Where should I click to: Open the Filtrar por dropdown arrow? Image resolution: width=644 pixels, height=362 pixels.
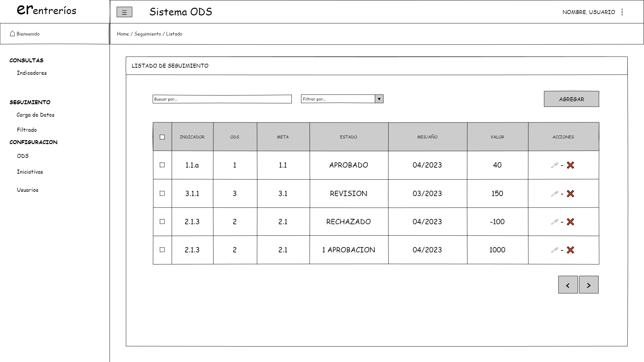point(379,99)
